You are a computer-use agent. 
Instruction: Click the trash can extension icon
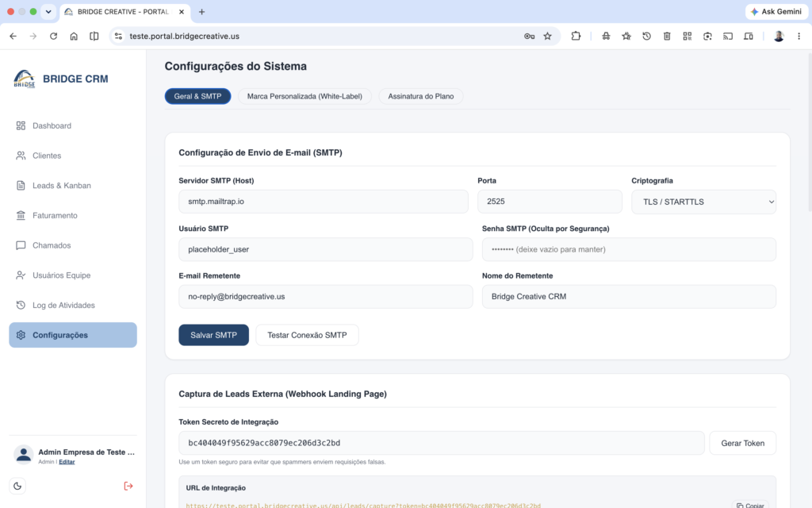667,37
